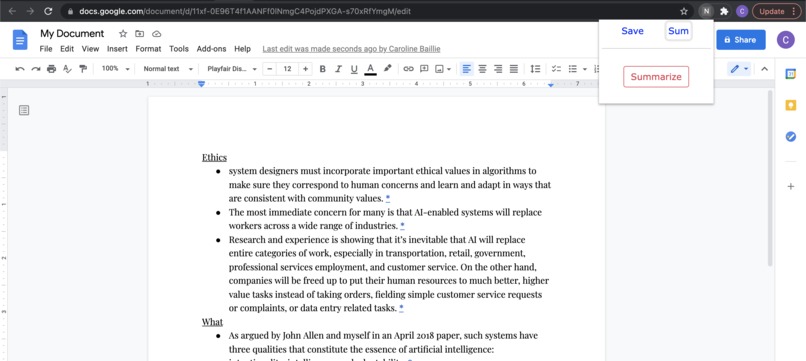Open the text color picker
The height and width of the screenshot is (361, 806).
coord(370,69)
